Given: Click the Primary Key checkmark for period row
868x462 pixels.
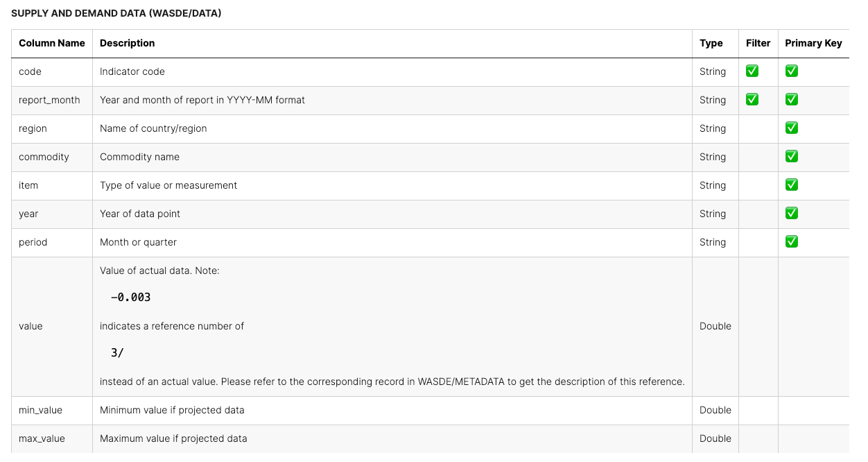Looking at the screenshot, I should click(x=792, y=242).
